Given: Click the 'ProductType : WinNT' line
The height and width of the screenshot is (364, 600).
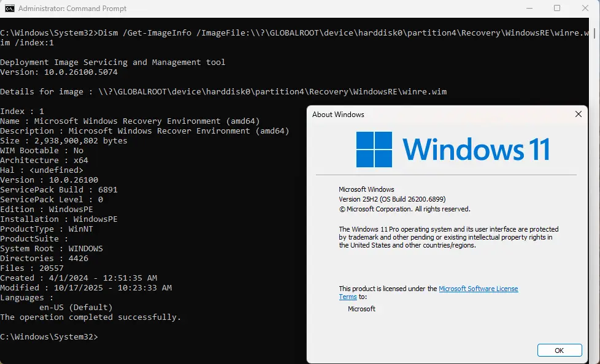Looking at the screenshot, I should pyautogui.click(x=46, y=229).
